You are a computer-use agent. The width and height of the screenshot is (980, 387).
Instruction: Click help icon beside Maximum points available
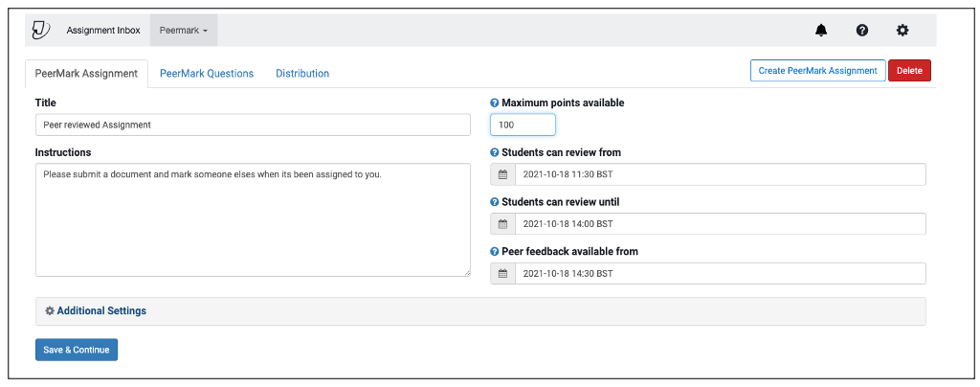click(x=495, y=103)
